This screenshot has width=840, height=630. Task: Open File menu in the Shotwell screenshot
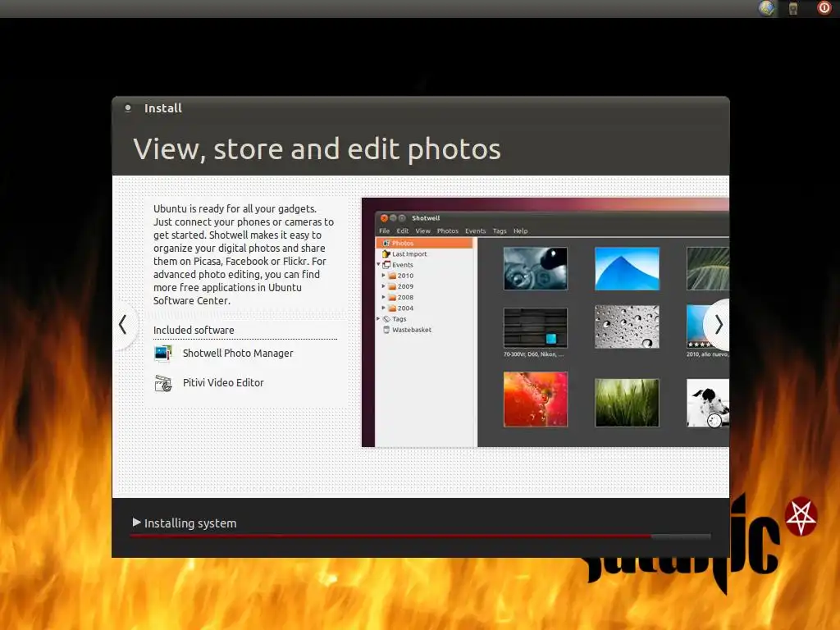385,231
